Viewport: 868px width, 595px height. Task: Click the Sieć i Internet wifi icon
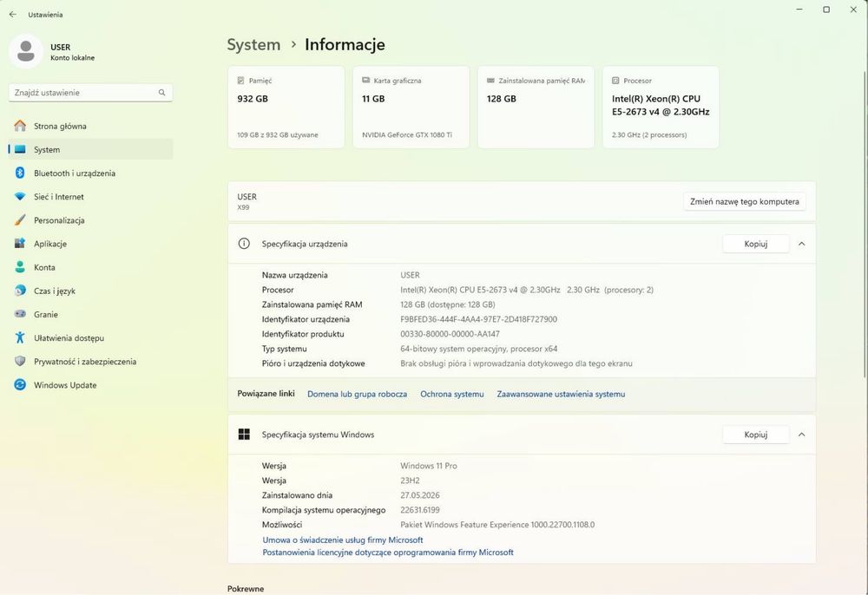pyautogui.click(x=20, y=197)
